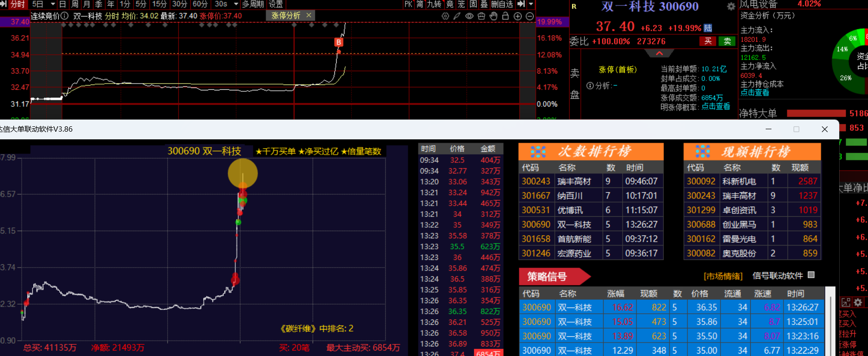Open the drawing pen tool icon
The width and height of the screenshot is (868, 356).
coord(457,16)
